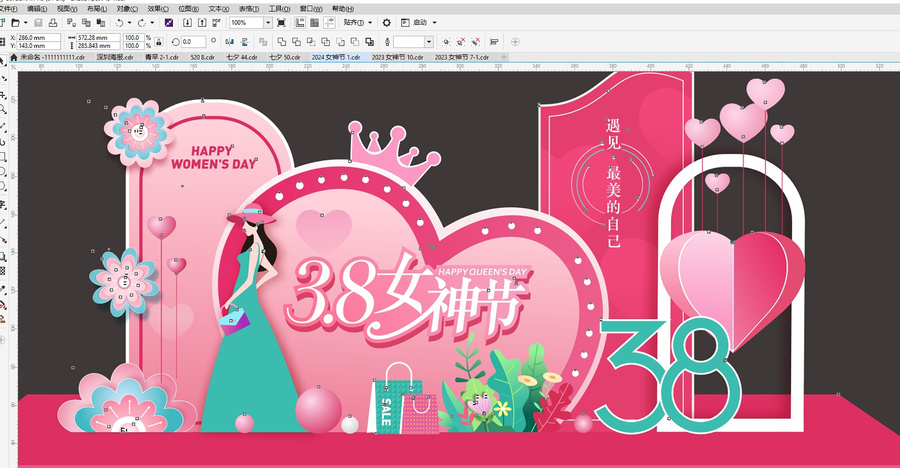
Task: Open the outline width dropdown
Action: click(429, 41)
